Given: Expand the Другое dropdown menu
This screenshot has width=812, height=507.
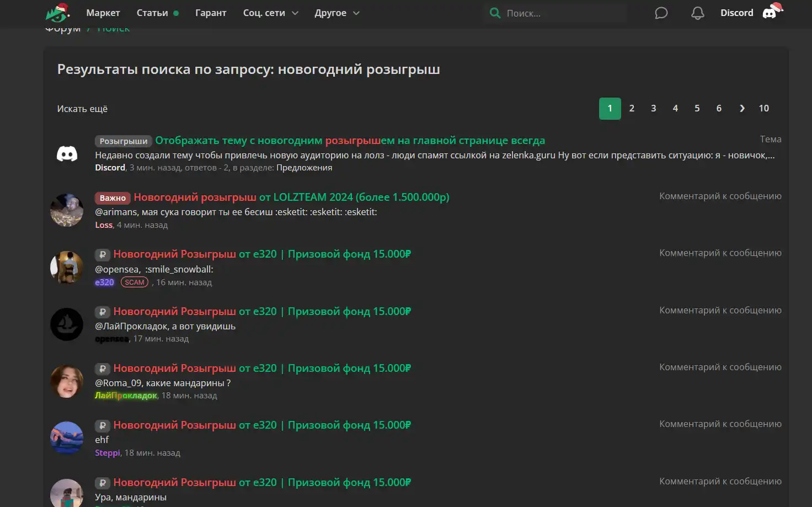Looking at the screenshot, I should pyautogui.click(x=336, y=13).
